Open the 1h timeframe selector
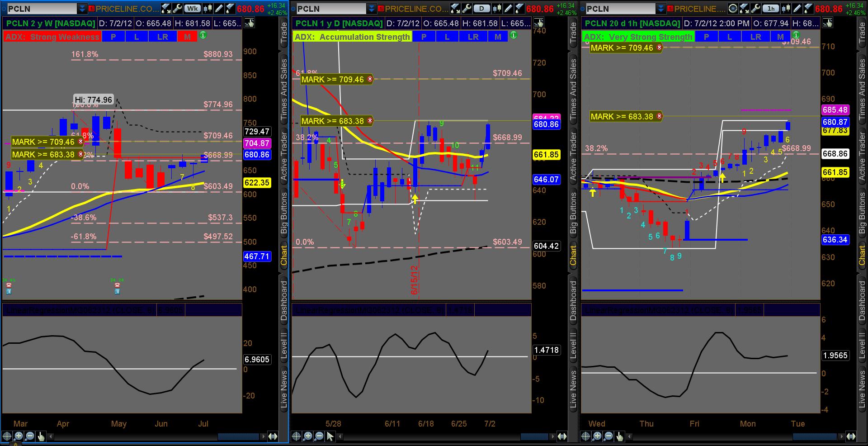 [x=771, y=8]
